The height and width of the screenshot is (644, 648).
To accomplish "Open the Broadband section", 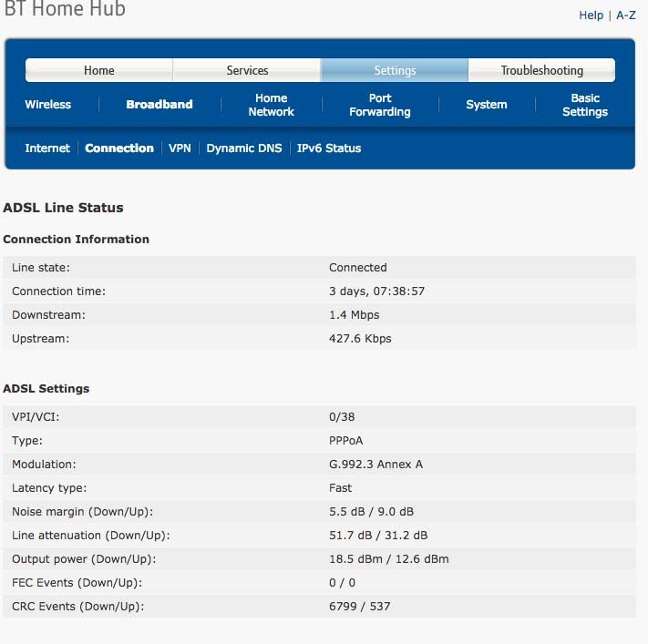I will click(159, 105).
